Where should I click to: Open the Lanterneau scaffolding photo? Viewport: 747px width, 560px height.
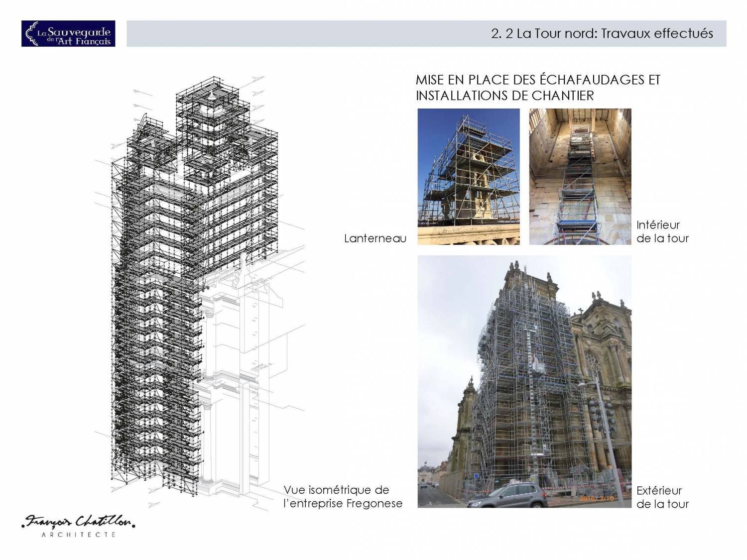(468, 177)
